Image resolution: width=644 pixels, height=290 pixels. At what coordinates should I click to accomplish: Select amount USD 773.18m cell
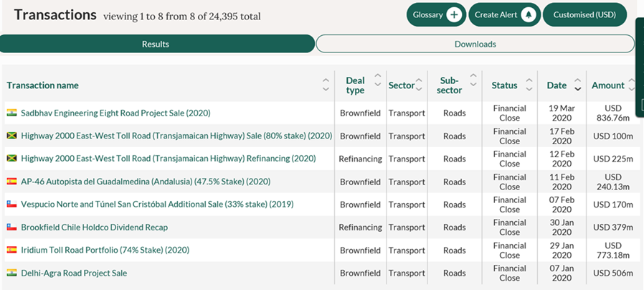click(x=613, y=250)
